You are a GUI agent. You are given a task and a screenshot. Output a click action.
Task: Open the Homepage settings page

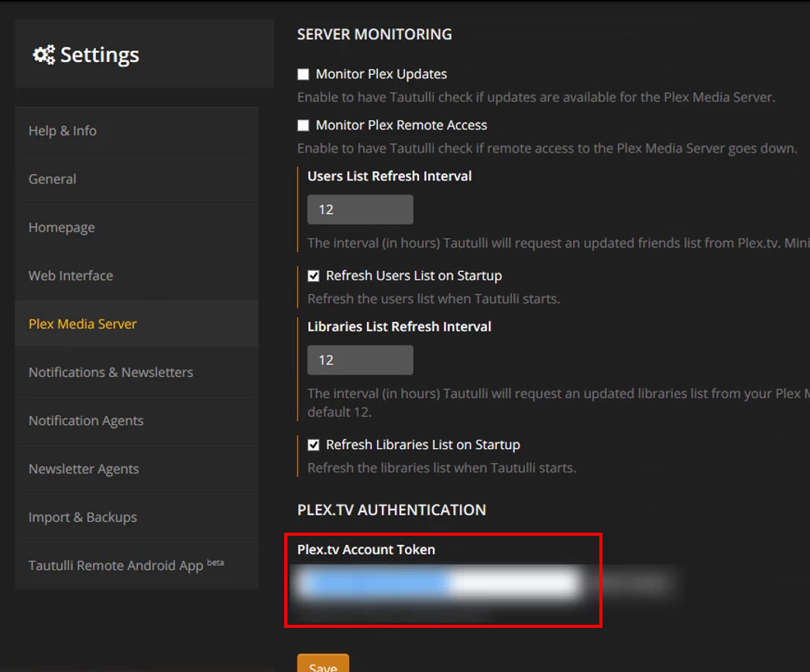pyautogui.click(x=62, y=228)
